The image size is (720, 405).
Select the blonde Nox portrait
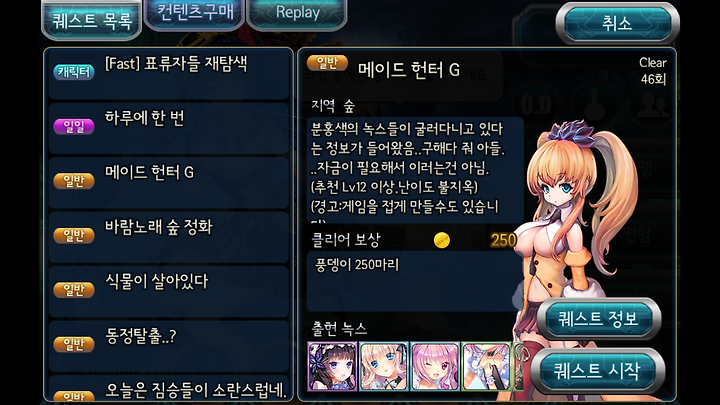[383, 366]
